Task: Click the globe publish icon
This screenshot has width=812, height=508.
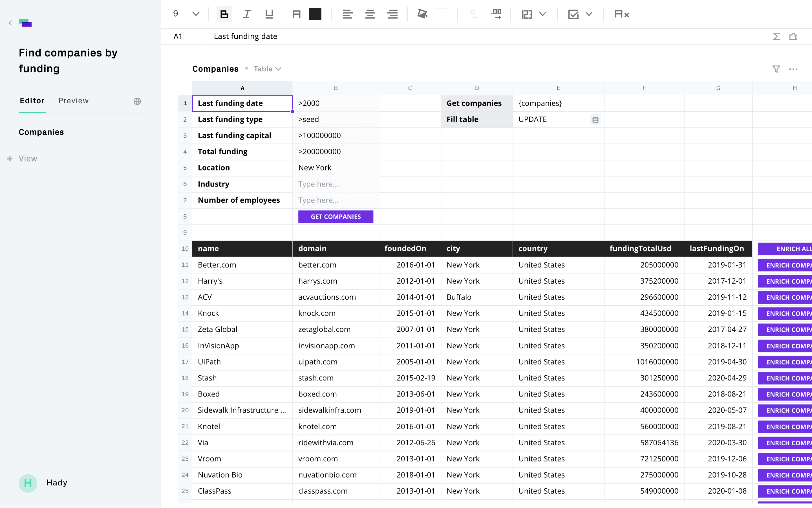Action: 137,102
